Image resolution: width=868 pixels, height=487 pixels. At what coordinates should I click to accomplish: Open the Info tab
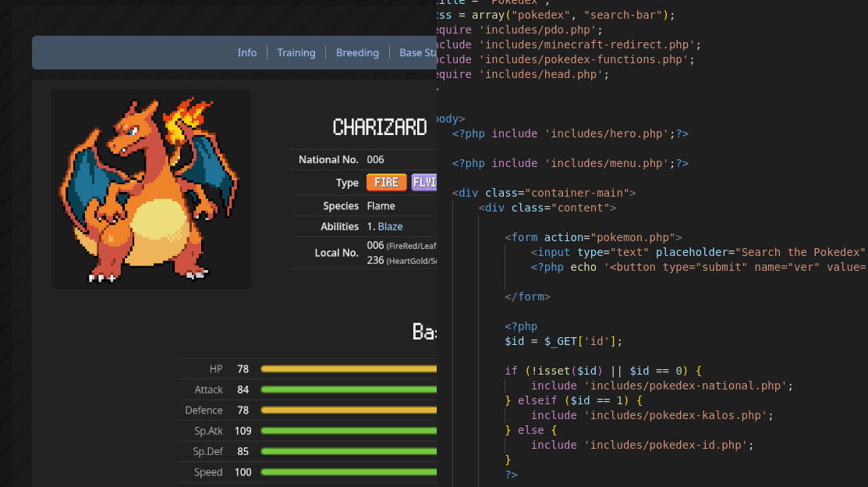[247, 52]
